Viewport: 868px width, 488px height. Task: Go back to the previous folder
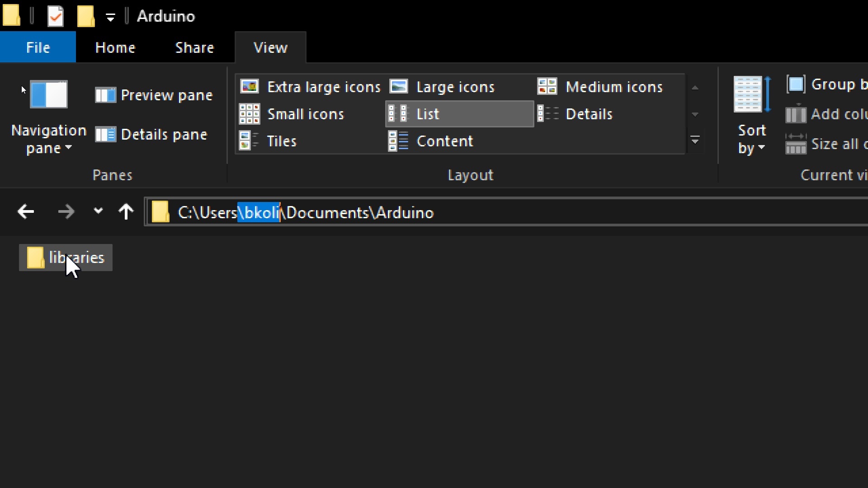(x=26, y=211)
